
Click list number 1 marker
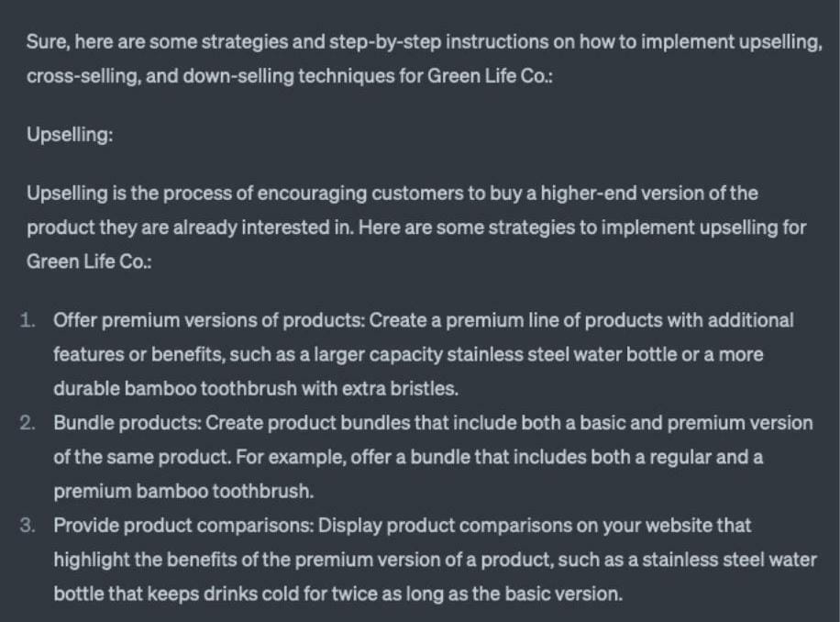28,320
